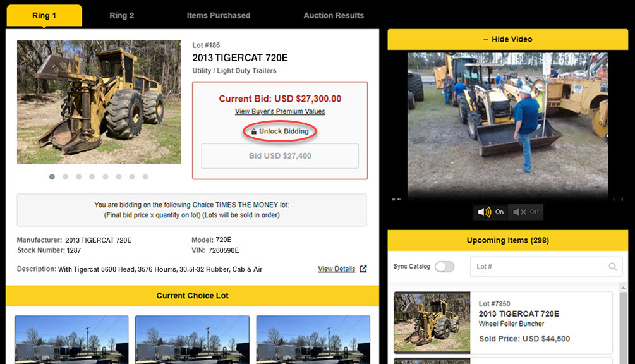Open the Items Purchased tab
The height and width of the screenshot is (364, 635).
click(219, 15)
